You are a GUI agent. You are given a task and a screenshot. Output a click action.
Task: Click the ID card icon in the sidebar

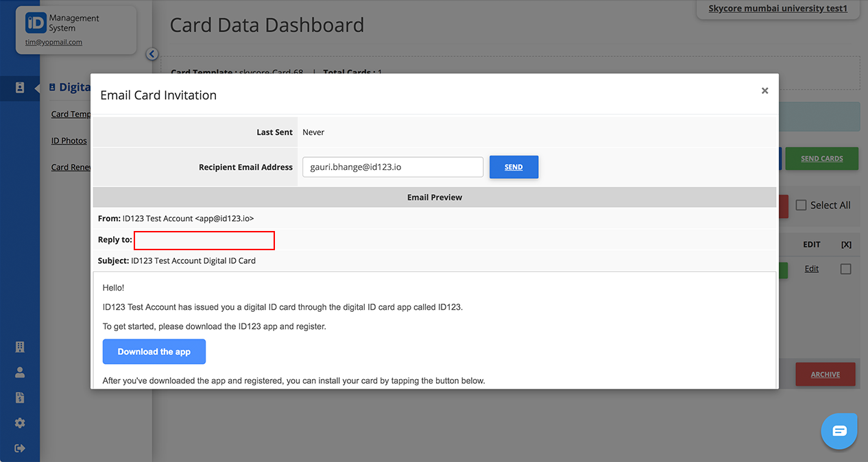[20, 88]
